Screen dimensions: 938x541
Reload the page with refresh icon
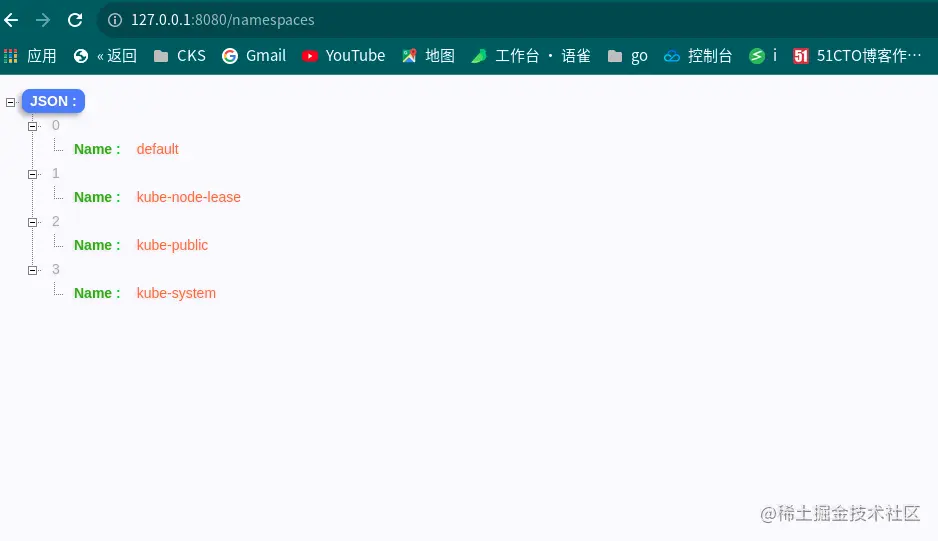[x=75, y=20]
